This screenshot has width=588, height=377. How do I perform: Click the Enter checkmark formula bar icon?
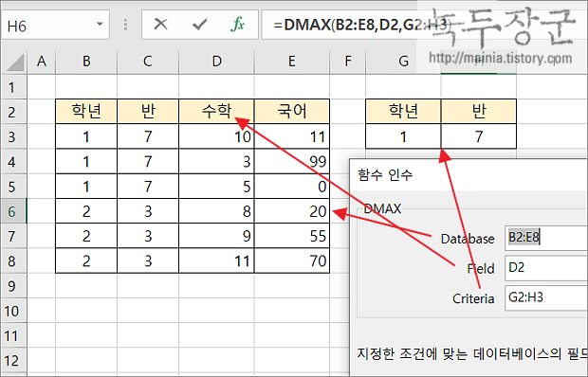pos(199,25)
